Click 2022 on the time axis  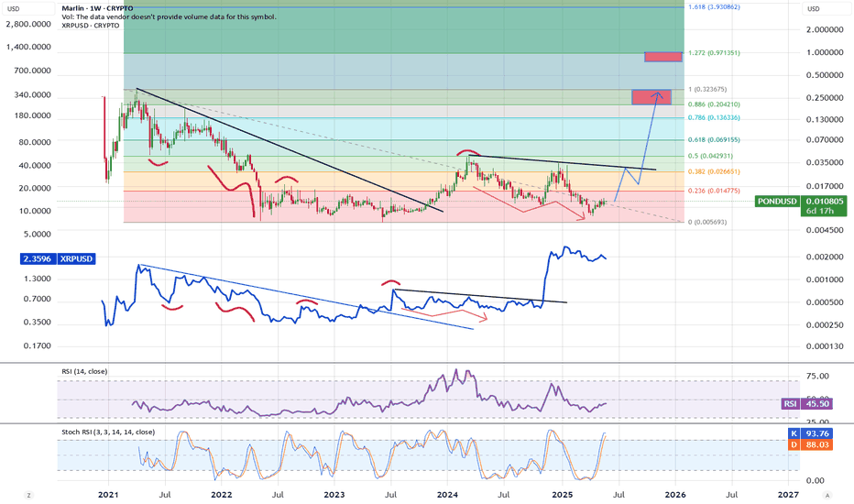pyautogui.click(x=221, y=495)
